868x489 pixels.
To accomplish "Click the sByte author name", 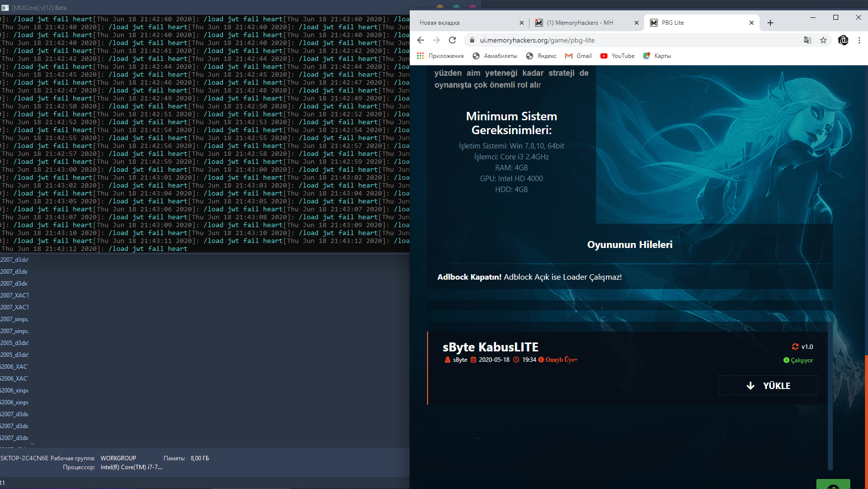I will click(x=460, y=360).
